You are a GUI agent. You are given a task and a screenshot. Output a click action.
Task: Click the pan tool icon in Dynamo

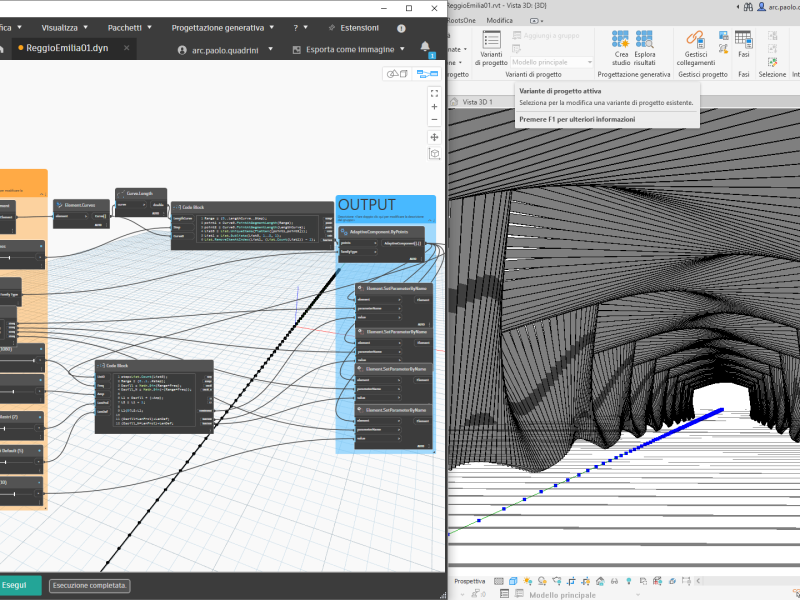click(434, 136)
